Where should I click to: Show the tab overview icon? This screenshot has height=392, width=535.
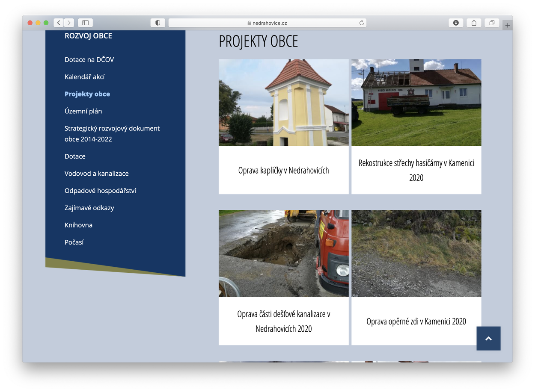pyautogui.click(x=492, y=23)
